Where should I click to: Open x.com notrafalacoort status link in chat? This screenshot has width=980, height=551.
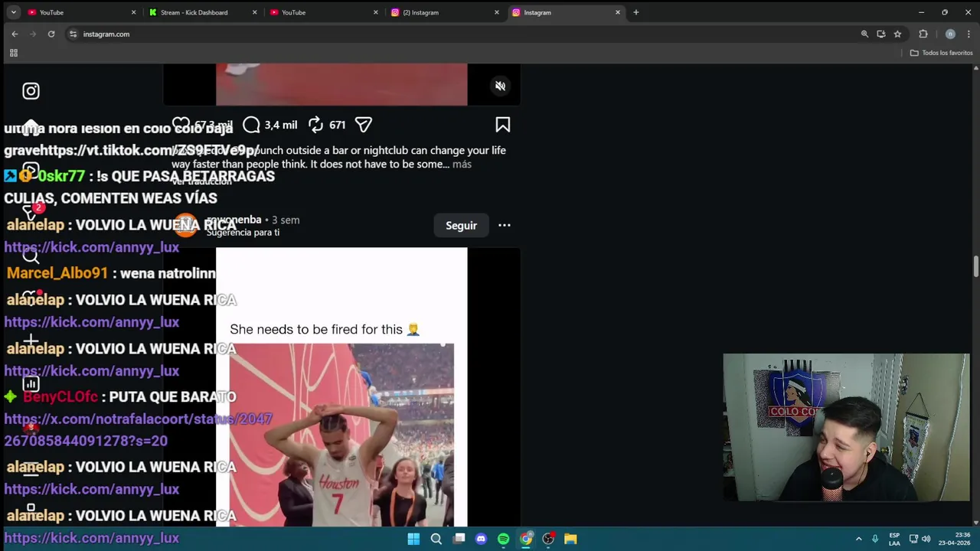139,430
